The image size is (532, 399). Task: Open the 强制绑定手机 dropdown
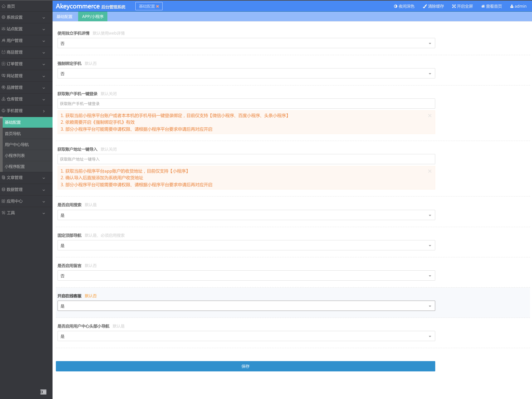[x=246, y=73]
